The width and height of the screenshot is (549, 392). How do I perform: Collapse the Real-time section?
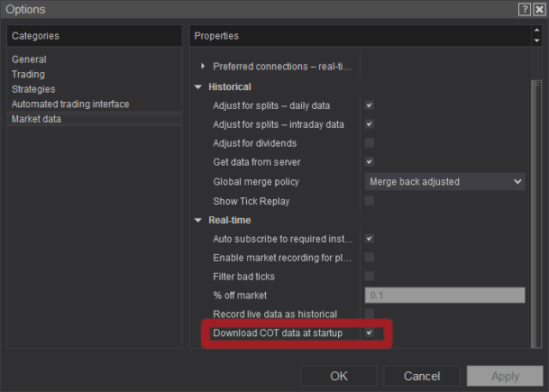[x=199, y=220]
